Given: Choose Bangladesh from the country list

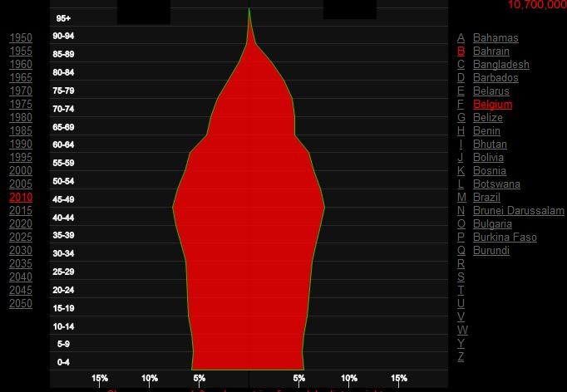Looking at the screenshot, I should 500,64.
